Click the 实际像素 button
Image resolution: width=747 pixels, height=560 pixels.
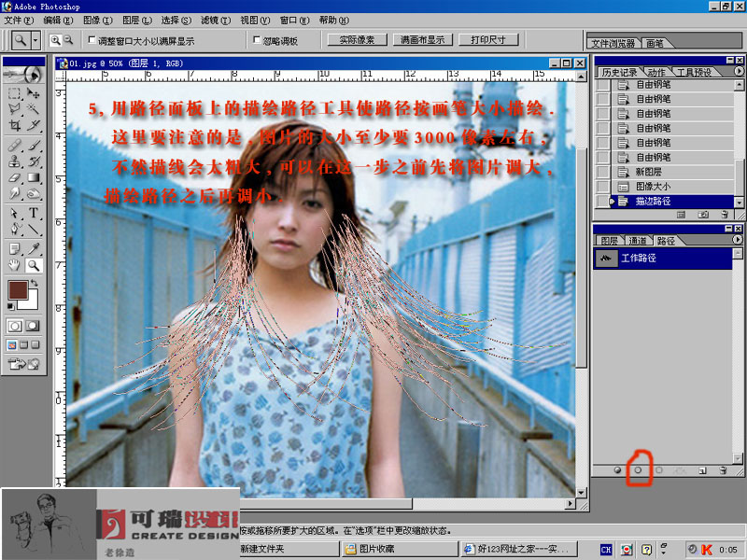tap(356, 40)
